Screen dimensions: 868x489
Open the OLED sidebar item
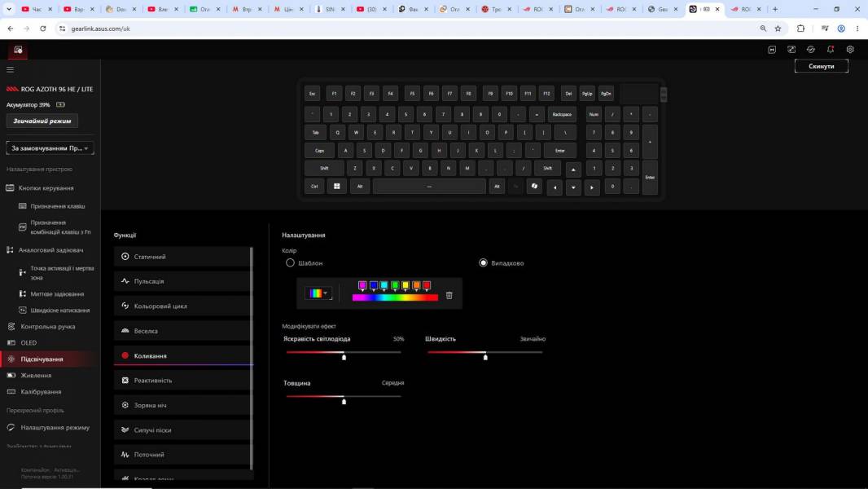(x=28, y=343)
